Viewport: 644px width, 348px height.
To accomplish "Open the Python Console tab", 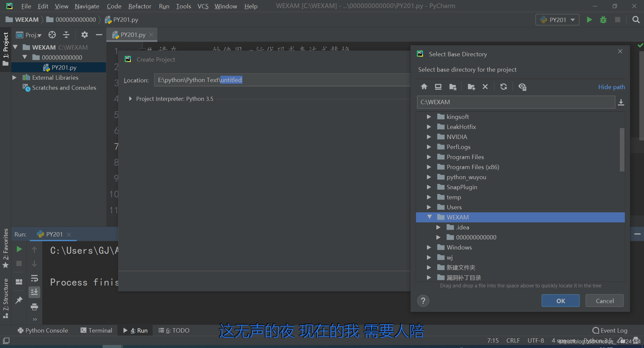I will pos(43,331).
